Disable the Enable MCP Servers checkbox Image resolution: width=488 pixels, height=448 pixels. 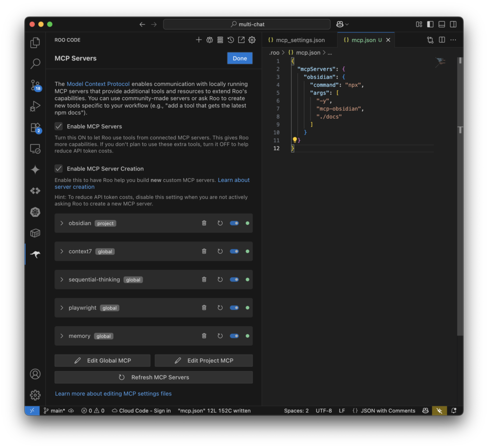pos(58,126)
